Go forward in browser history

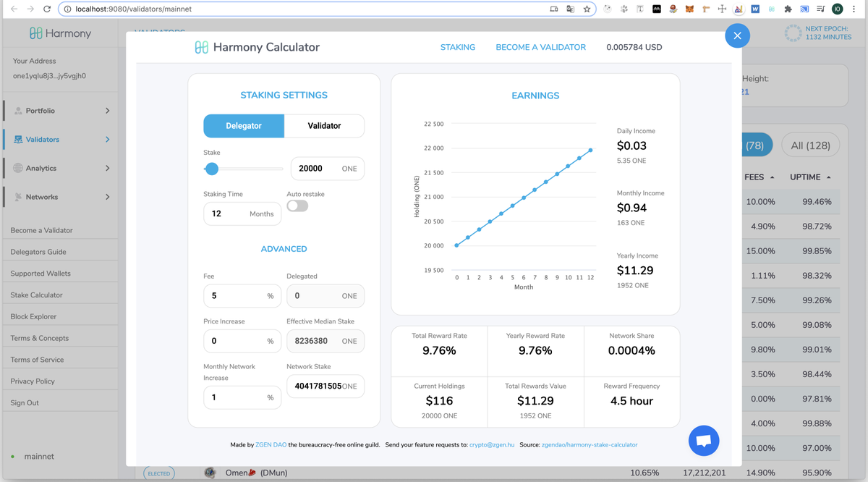30,9
